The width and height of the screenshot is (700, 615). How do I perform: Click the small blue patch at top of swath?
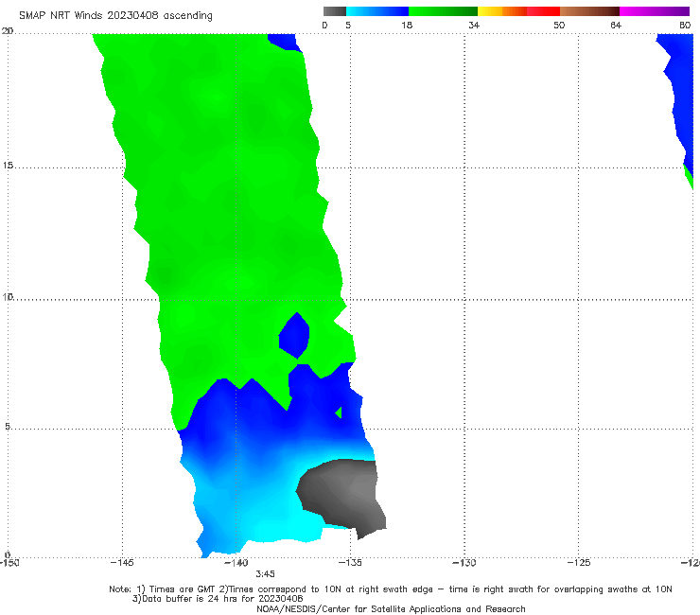point(284,41)
